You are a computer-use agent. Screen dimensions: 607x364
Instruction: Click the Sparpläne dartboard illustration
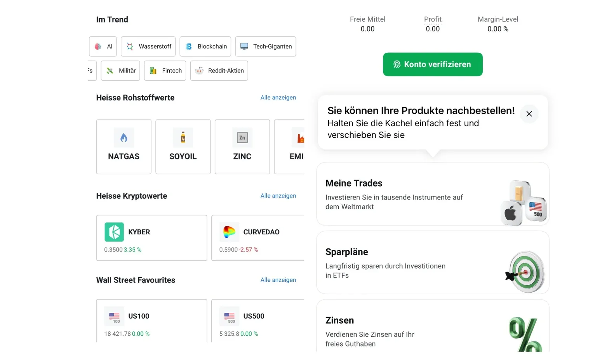point(525,271)
